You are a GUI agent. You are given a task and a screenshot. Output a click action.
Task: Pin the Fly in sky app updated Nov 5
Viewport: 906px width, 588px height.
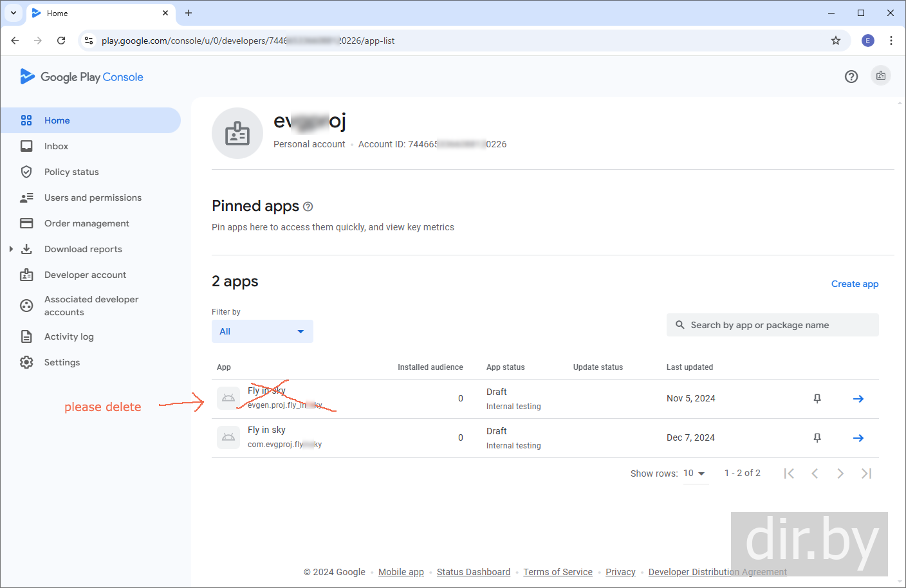pyautogui.click(x=817, y=399)
